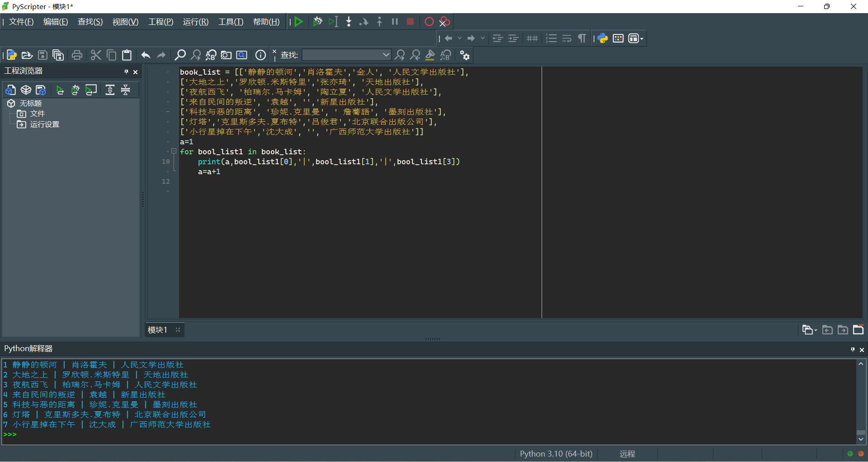The image size is (868, 462).
Task: Create a new Python module icon
Action: 12,55
